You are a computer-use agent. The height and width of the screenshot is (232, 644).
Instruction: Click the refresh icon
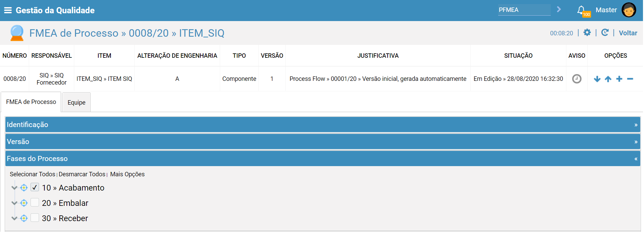coord(605,32)
